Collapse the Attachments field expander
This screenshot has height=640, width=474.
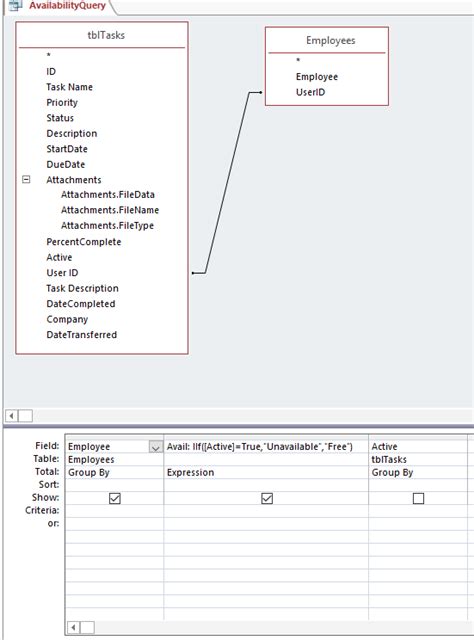26,179
